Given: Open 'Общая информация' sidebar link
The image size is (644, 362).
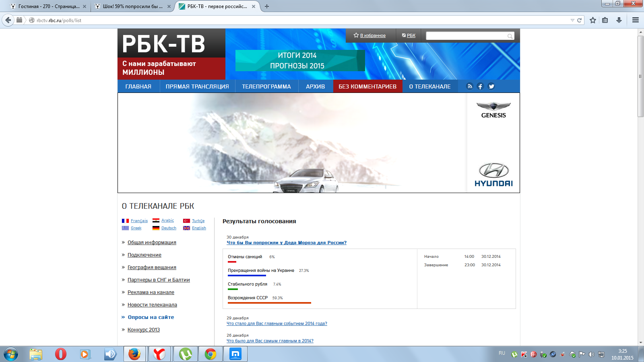Looking at the screenshot, I should 152,243.
